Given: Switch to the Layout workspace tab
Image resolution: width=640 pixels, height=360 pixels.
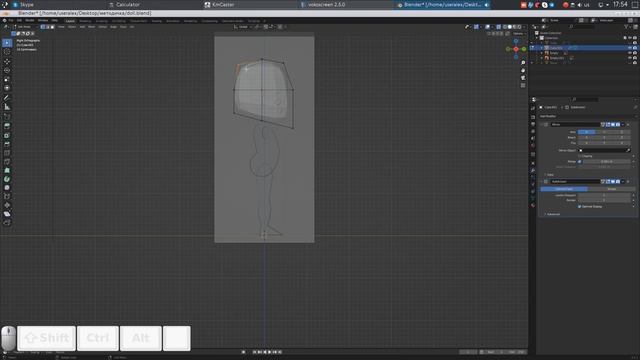Looking at the screenshot, I should (x=70, y=21).
